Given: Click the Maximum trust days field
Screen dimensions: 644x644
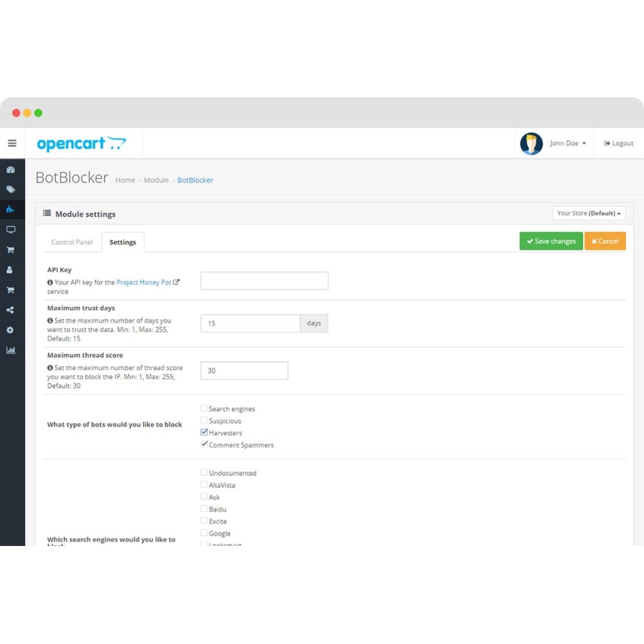Looking at the screenshot, I should click(250, 323).
